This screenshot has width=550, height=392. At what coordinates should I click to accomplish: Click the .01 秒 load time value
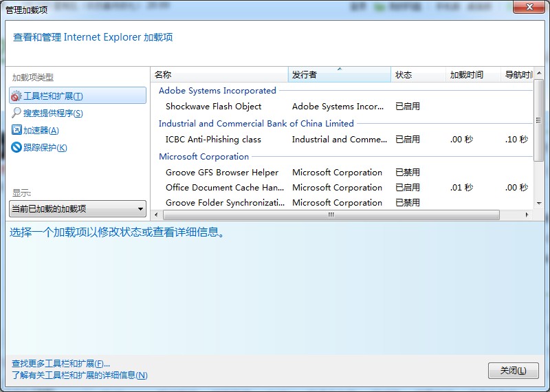coord(461,187)
